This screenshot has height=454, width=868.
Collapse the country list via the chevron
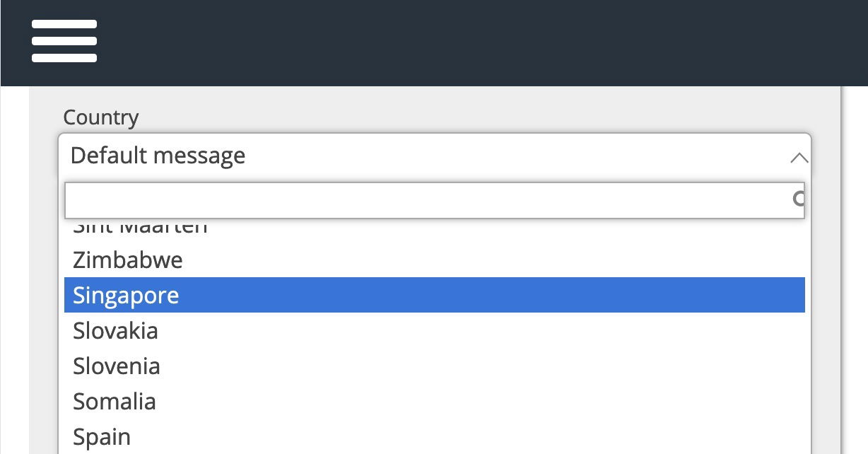point(799,157)
